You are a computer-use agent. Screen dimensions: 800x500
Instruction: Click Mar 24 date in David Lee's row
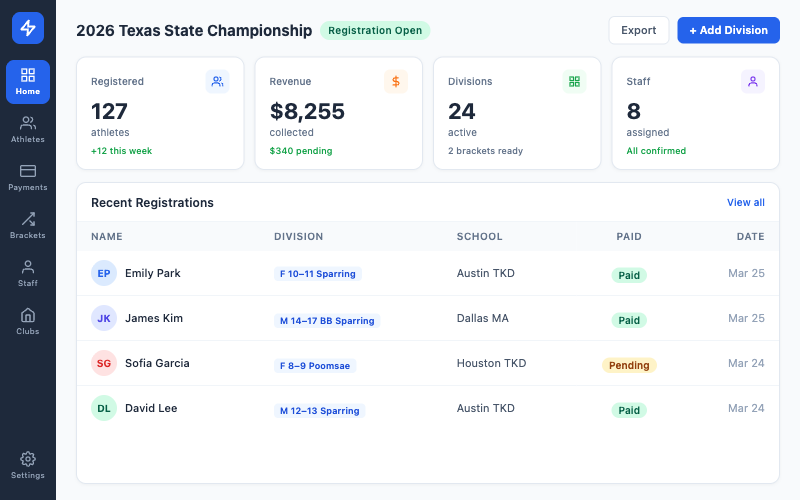click(x=746, y=408)
